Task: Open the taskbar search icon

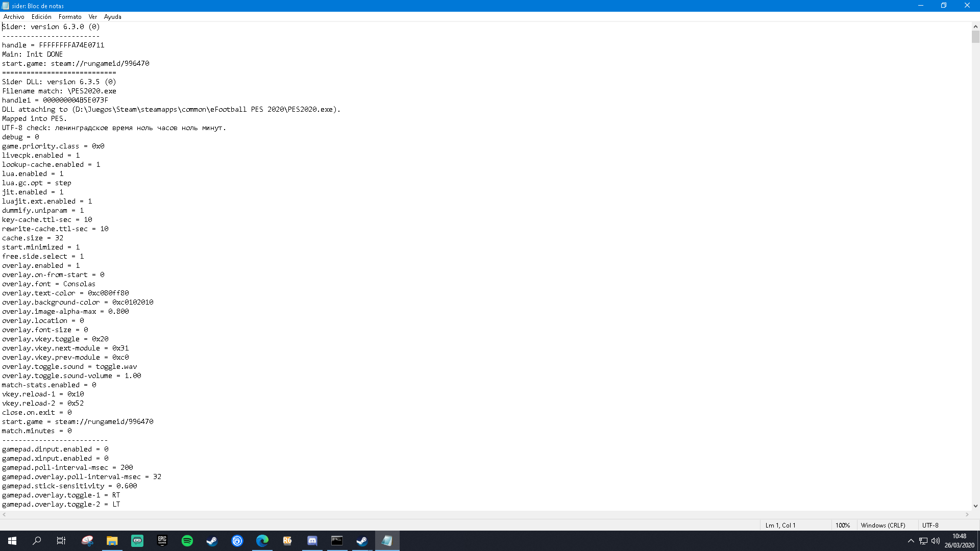Action: click(x=37, y=541)
